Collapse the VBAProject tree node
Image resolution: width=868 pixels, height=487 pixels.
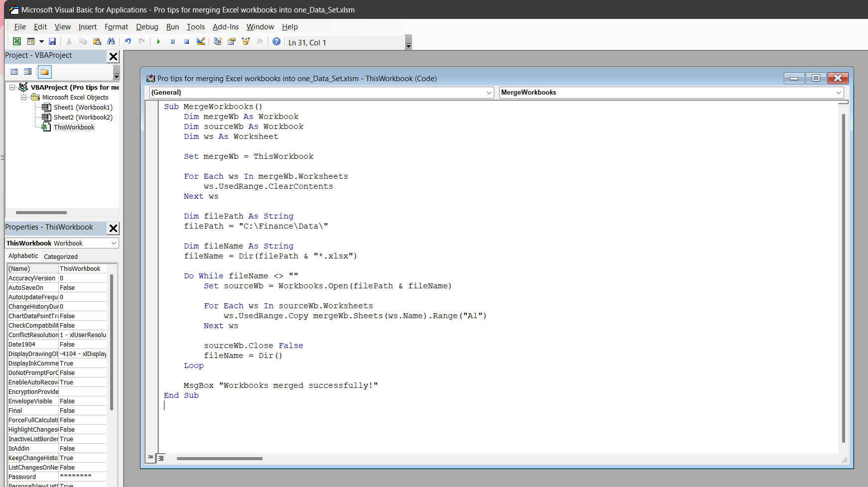[12, 87]
